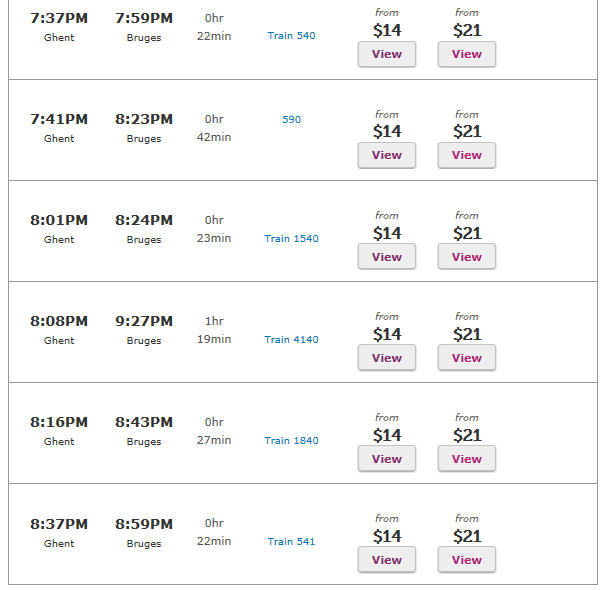View $21 fare for 8:16PM departure
The width and height of the screenshot is (603, 590).
pyautogui.click(x=466, y=458)
